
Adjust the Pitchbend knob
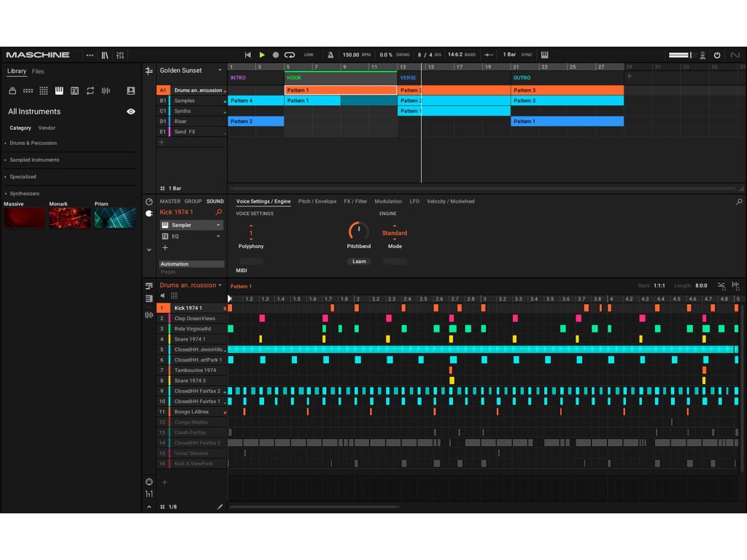point(359,231)
